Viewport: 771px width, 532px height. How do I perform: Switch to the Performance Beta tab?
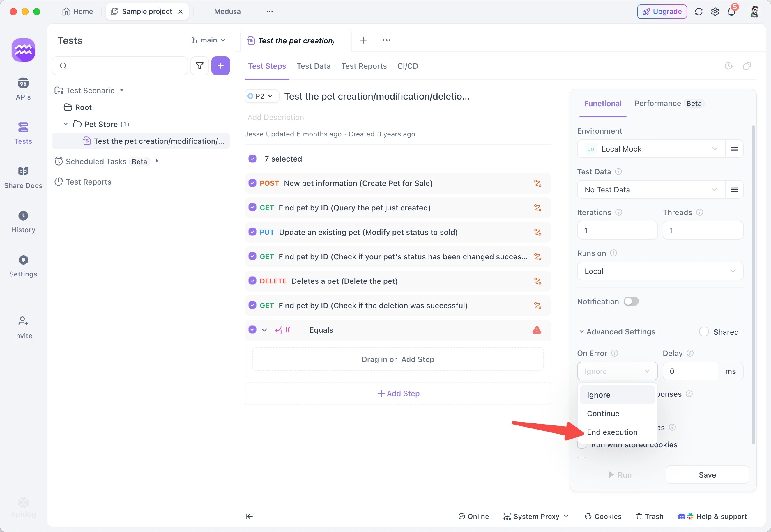click(x=669, y=103)
